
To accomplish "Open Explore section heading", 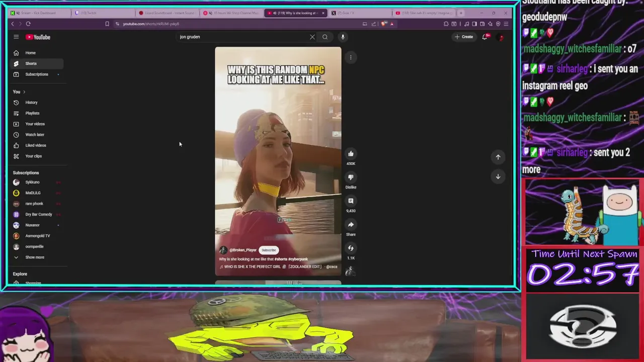I will point(20,274).
